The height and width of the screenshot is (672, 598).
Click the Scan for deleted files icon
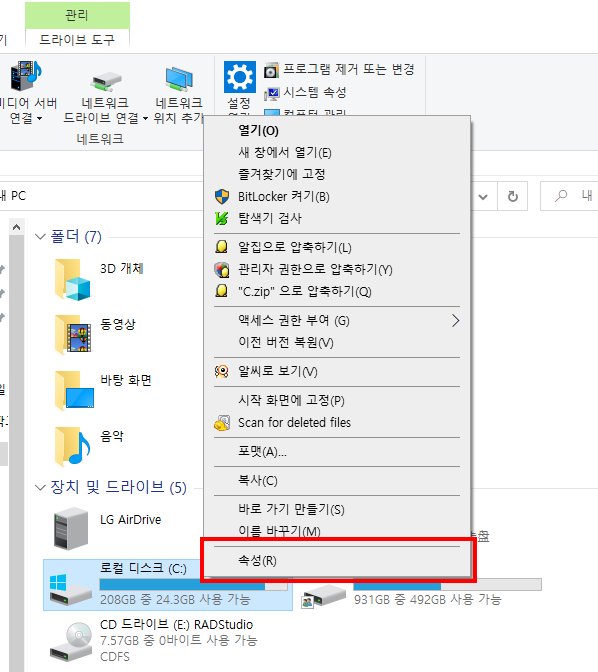(x=222, y=423)
